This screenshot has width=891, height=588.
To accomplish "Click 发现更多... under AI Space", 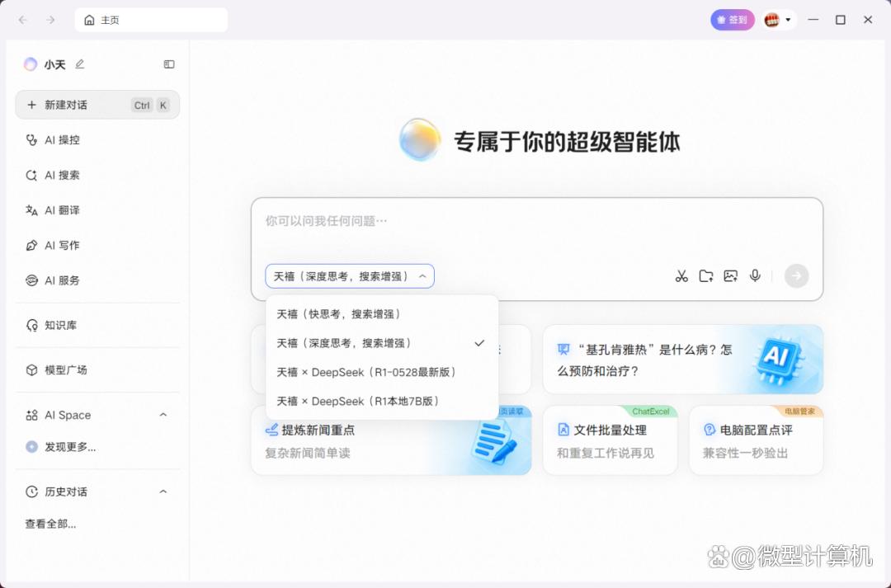I will point(70,447).
